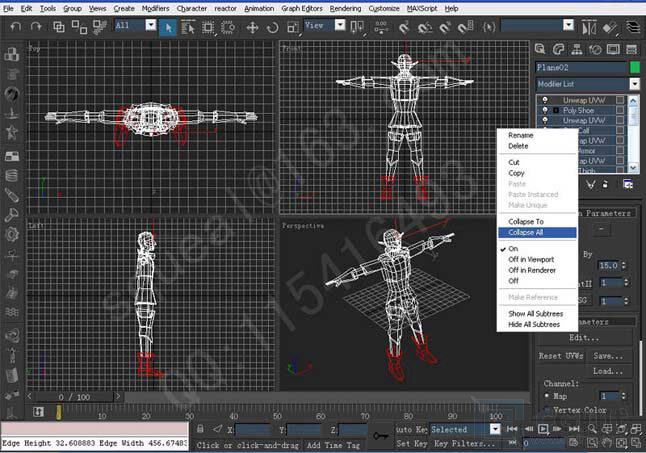This screenshot has width=646, height=453.
Task: Activate the Select and Rotate tool
Action: point(272,28)
